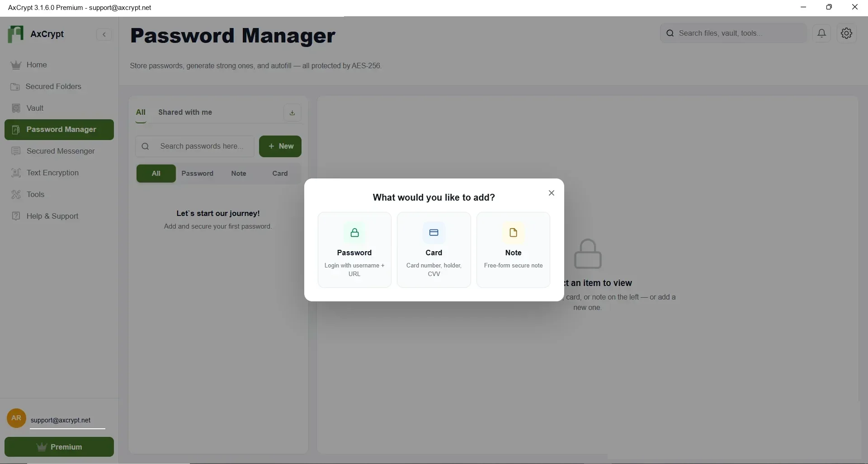
Task: Click the Text Encryption icon
Action: coord(16,173)
